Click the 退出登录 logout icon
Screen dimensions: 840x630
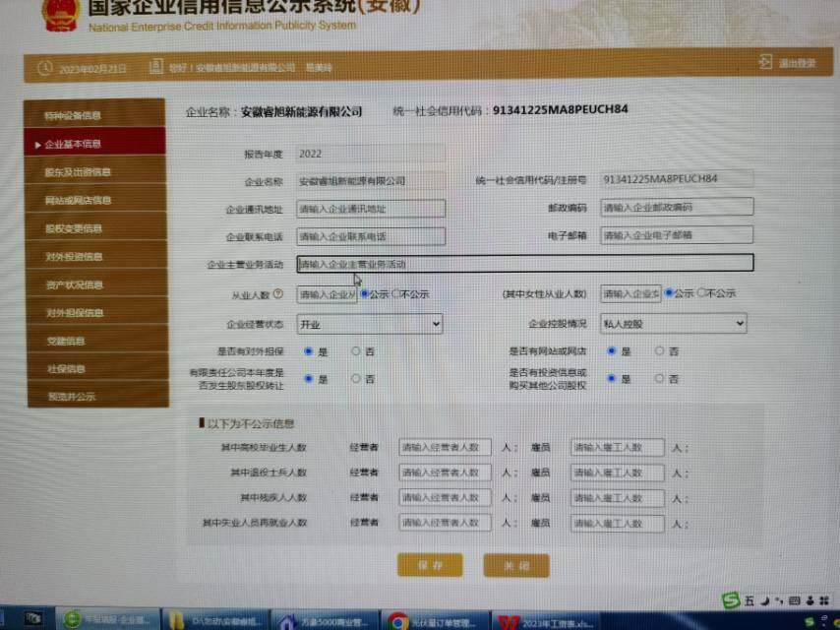[765, 62]
